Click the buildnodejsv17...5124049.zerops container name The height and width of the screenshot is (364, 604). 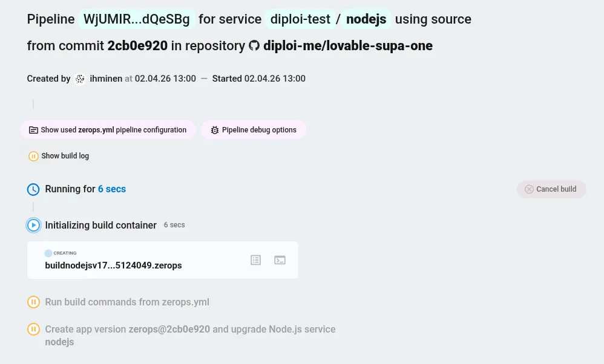point(113,265)
